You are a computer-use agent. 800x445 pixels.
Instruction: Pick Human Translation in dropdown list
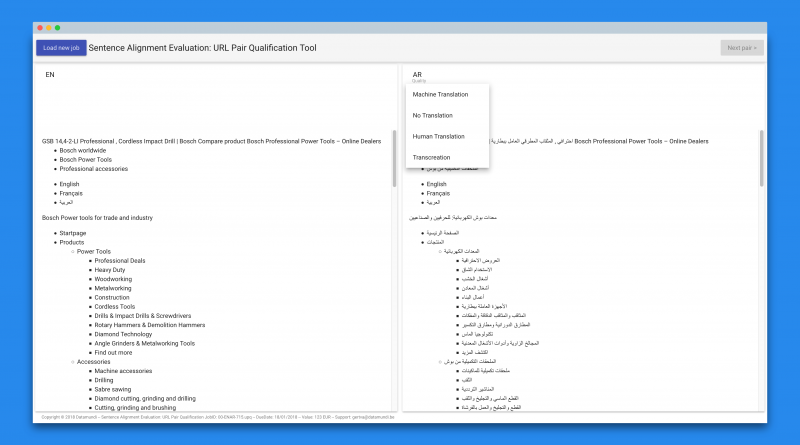438,137
